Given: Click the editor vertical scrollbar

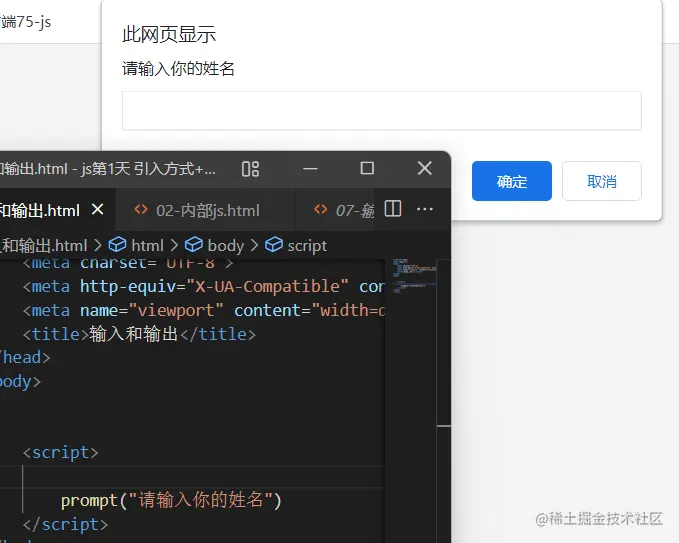Looking at the screenshot, I should (x=444, y=401).
